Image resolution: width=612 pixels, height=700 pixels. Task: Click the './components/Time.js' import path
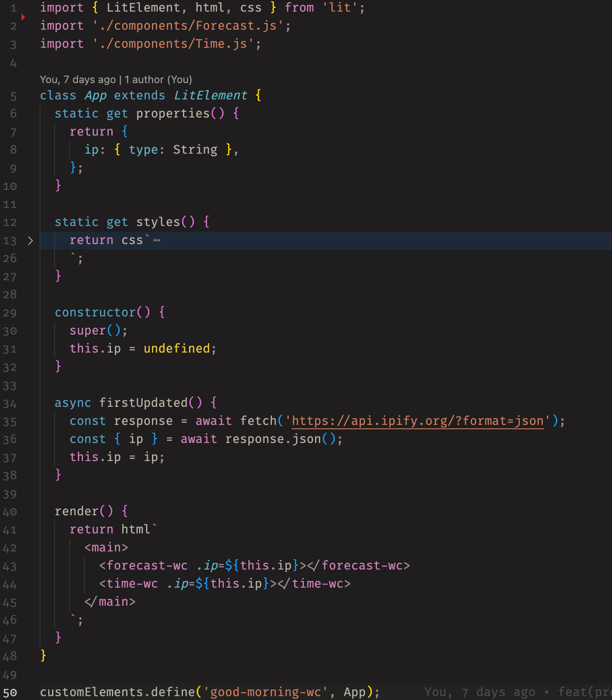coord(173,44)
